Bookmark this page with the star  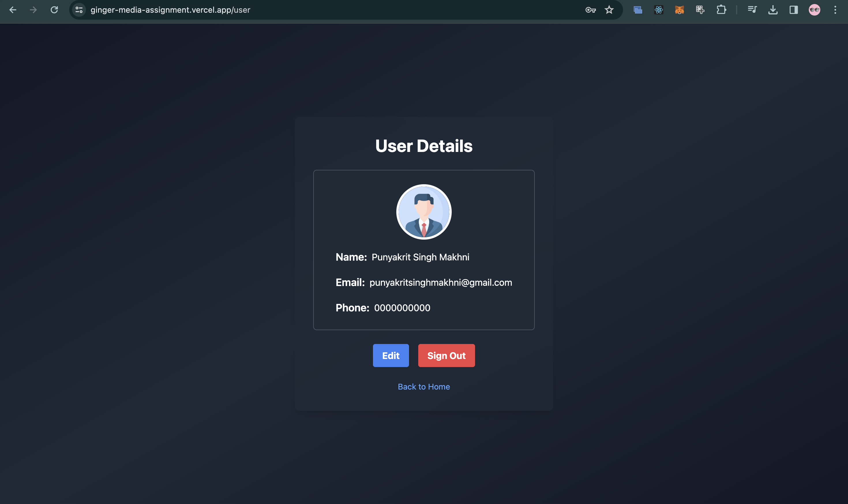[609, 10]
